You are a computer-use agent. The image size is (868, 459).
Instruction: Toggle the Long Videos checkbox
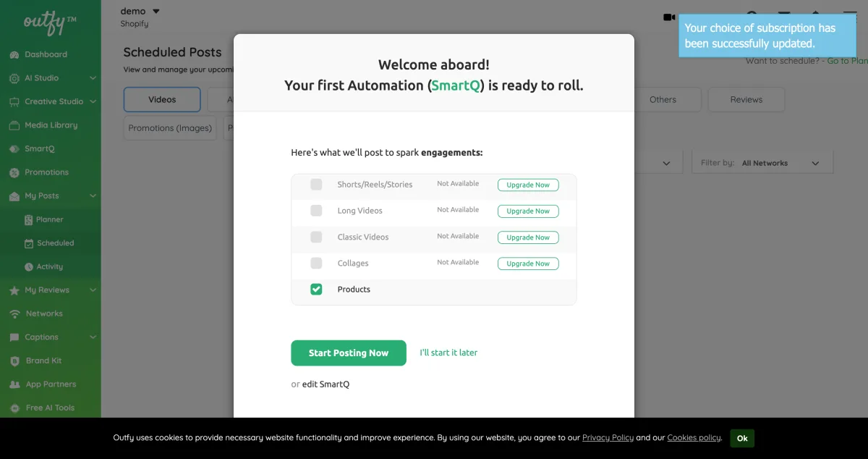coord(316,211)
